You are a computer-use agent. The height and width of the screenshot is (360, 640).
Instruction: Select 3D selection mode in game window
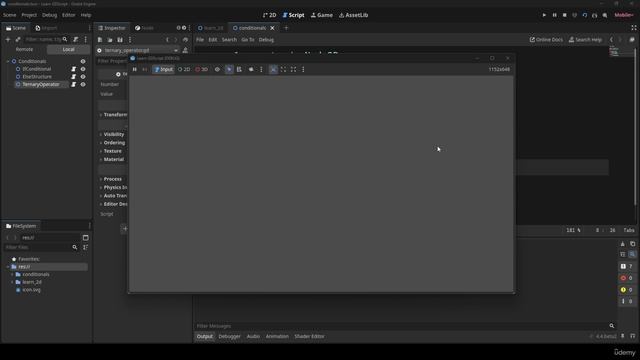[201, 69]
